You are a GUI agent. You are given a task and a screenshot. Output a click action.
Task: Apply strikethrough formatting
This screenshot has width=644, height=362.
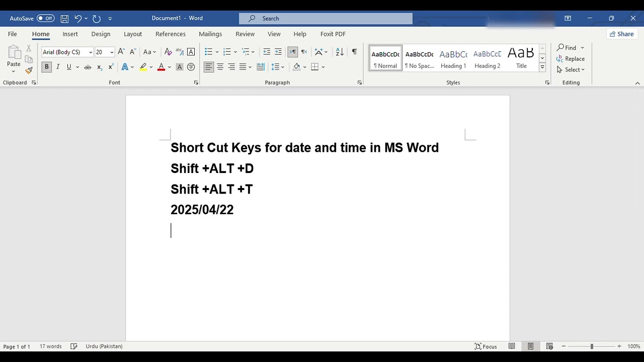click(x=88, y=67)
